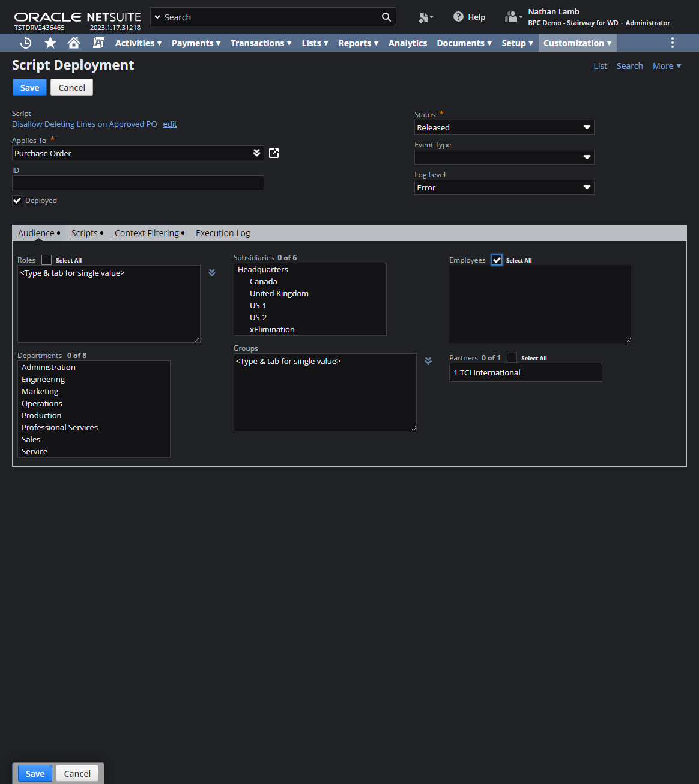Open the Customization menu
Screen dimensions: 699x784
point(578,43)
